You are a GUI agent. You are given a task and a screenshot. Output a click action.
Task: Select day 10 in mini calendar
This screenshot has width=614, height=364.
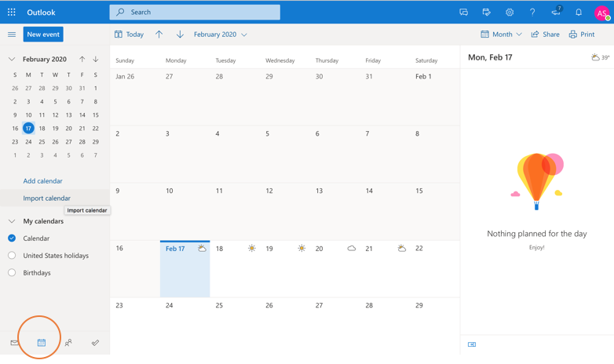coord(28,115)
